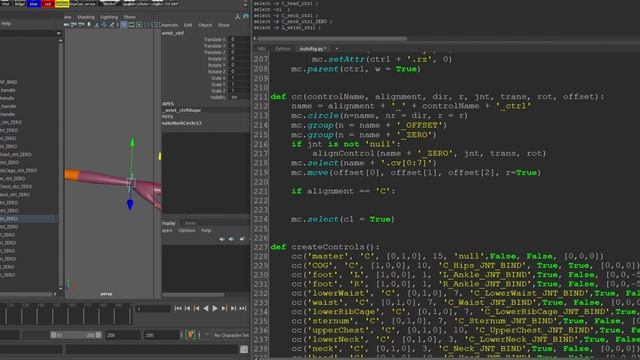This screenshot has height=360, width=640.
Task: Click the Translate X value field
Action: click(240, 40)
